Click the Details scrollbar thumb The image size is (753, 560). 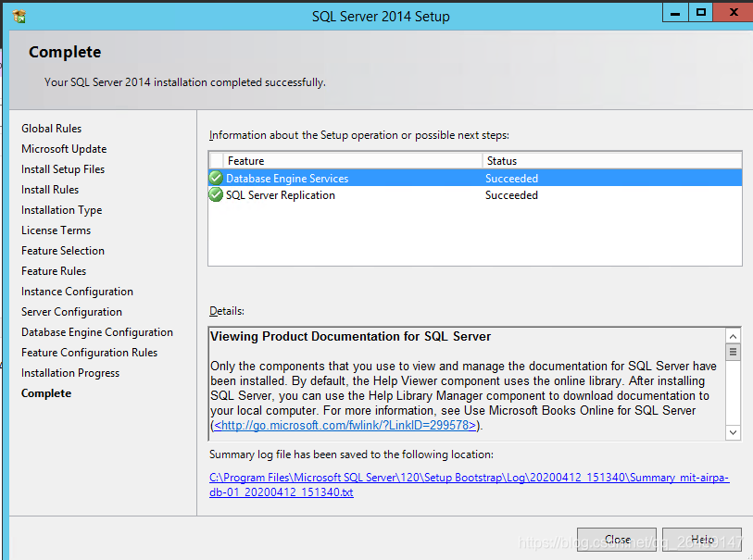[x=733, y=352]
